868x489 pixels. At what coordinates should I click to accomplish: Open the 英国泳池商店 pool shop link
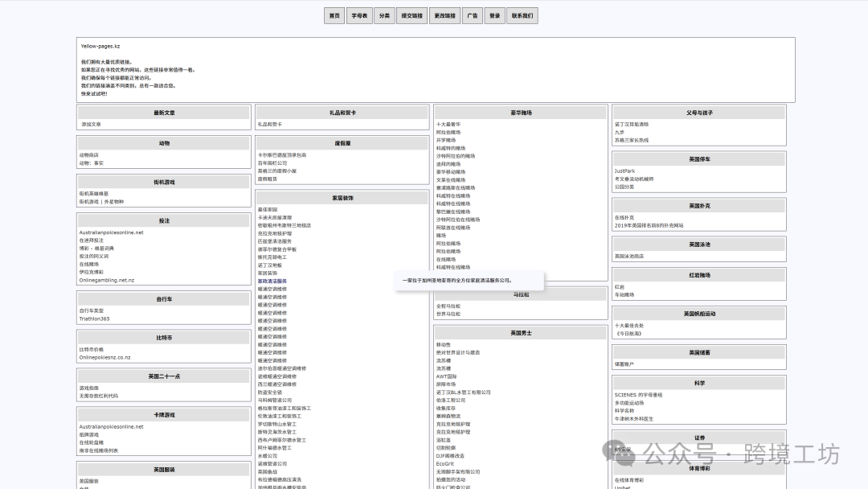[x=629, y=256]
